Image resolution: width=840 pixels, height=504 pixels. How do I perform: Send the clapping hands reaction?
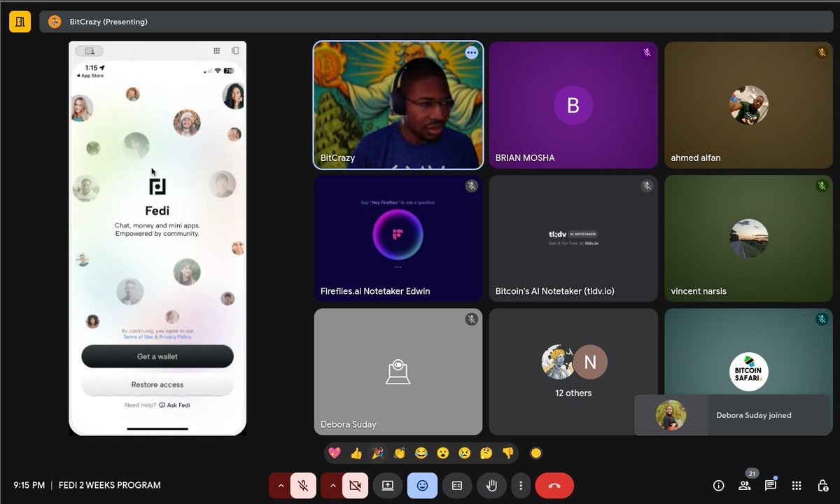point(400,453)
